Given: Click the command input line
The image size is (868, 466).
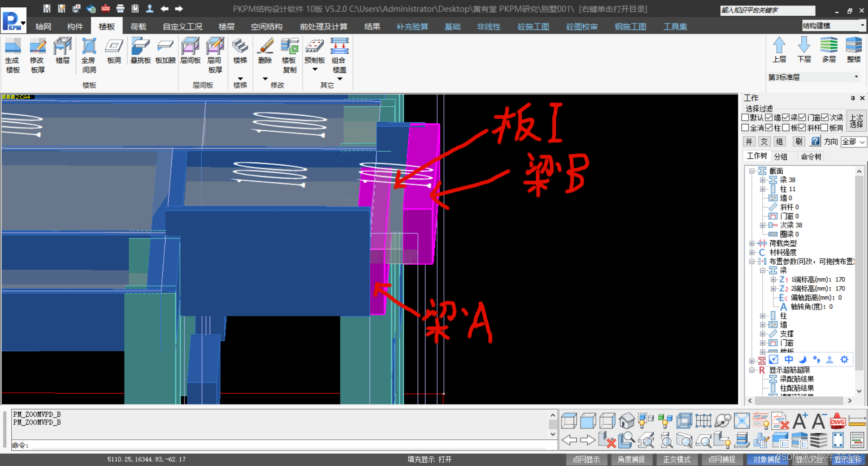Looking at the screenshot, I should tap(294, 445).
